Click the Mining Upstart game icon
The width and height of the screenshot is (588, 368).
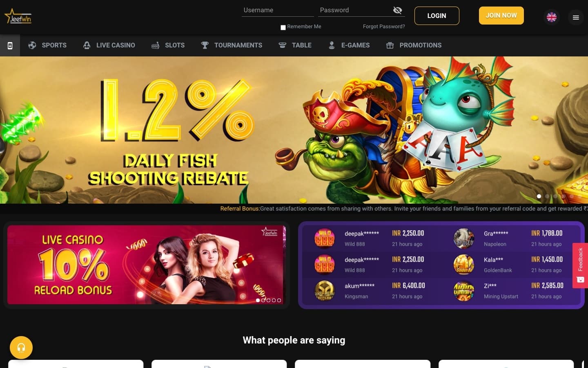click(x=464, y=291)
